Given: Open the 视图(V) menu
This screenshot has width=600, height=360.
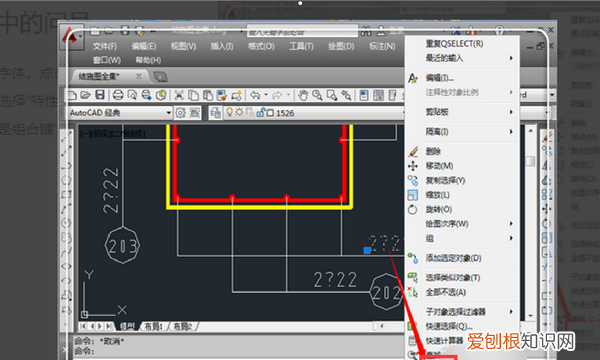Looking at the screenshot, I should click(x=183, y=46).
